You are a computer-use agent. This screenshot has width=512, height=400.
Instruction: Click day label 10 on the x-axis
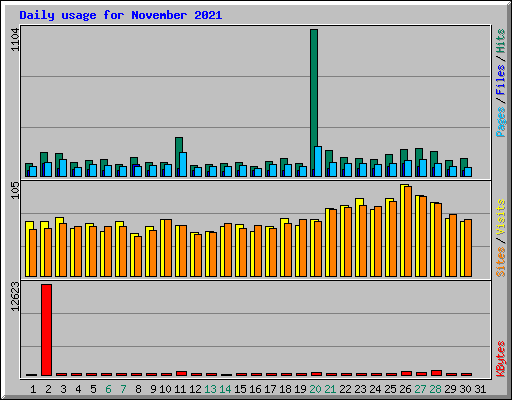[165, 389]
